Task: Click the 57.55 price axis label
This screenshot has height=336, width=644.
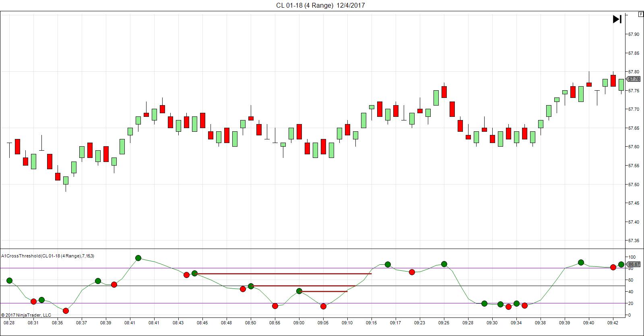Action: pos(634,166)
